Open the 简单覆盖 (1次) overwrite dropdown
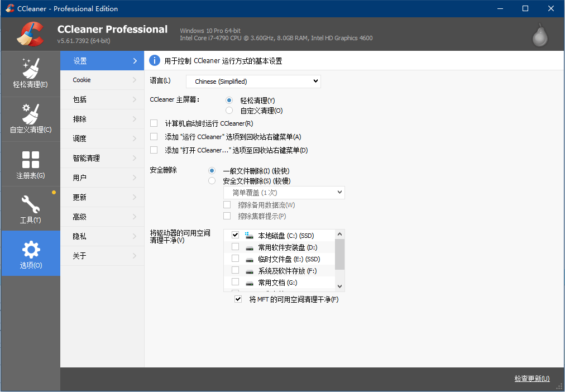Viewport: 565px width, 392px height. click(x=284, y=193)
